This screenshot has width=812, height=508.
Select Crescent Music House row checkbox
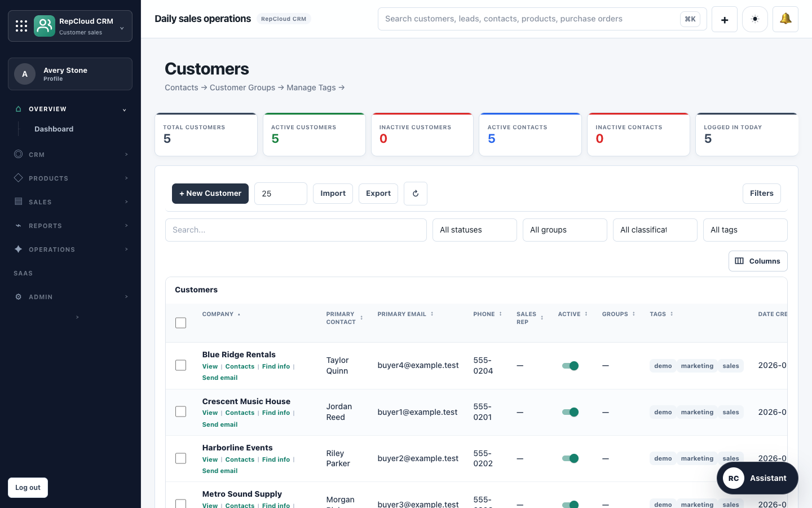click(x=180, y=411)
